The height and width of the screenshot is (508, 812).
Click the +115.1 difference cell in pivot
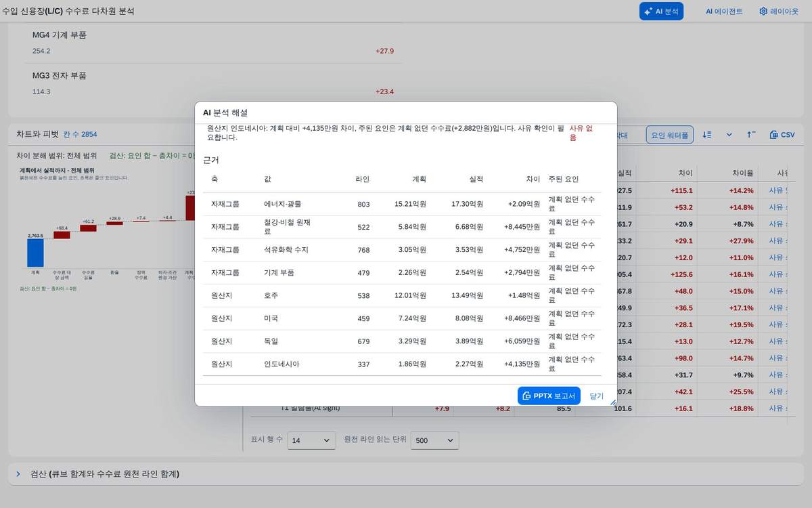coord(681,191)
